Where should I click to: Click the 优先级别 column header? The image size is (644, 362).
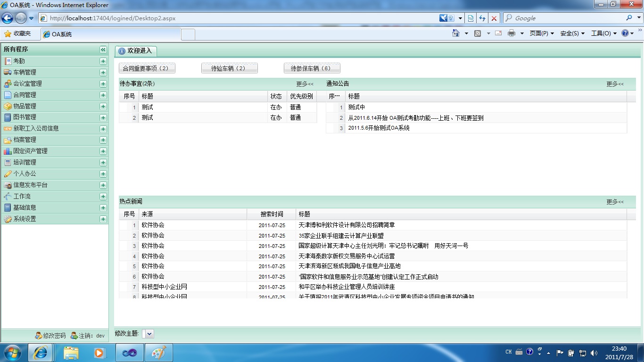[x=302, y=96]
